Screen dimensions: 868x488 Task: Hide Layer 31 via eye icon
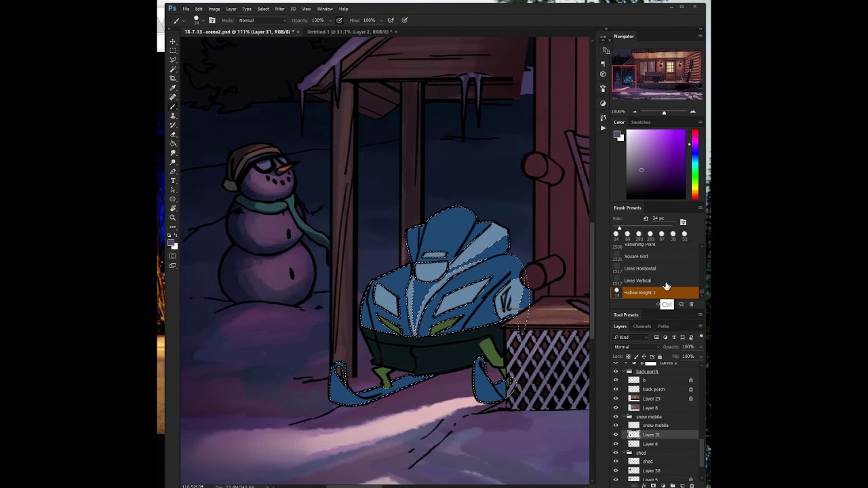point(616,434)
